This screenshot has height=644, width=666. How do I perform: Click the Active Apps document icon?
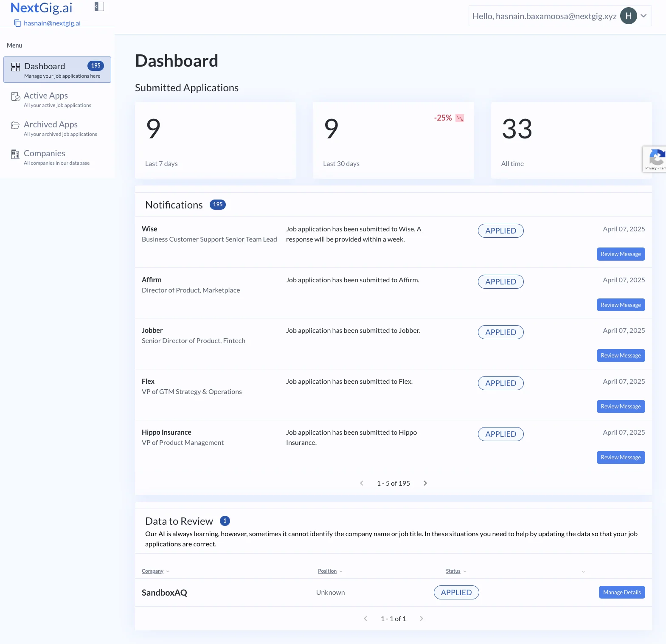coord(16,96)
